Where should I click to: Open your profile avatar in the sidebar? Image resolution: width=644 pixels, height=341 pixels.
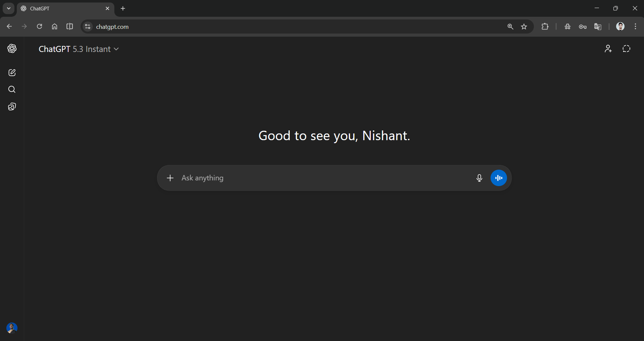(12, 328)
